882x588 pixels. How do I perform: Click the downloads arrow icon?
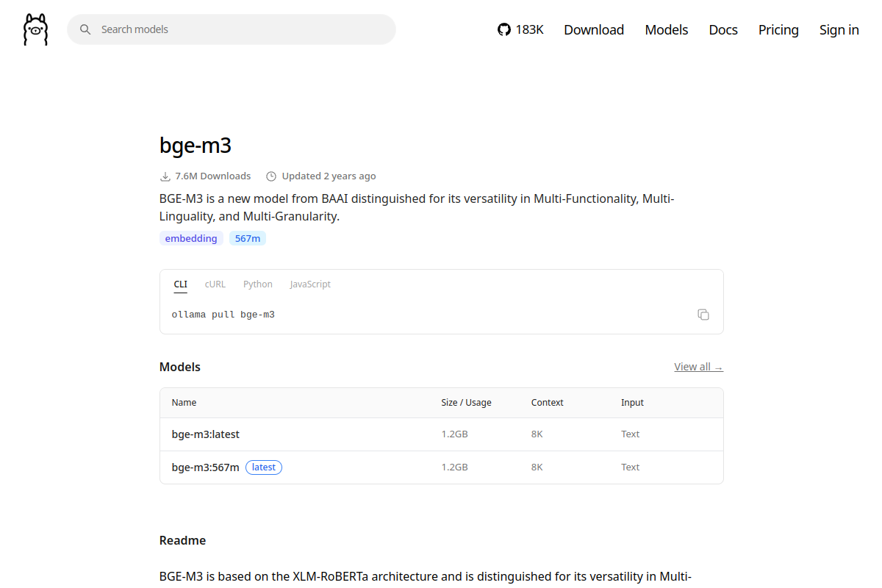pos(165,176)
